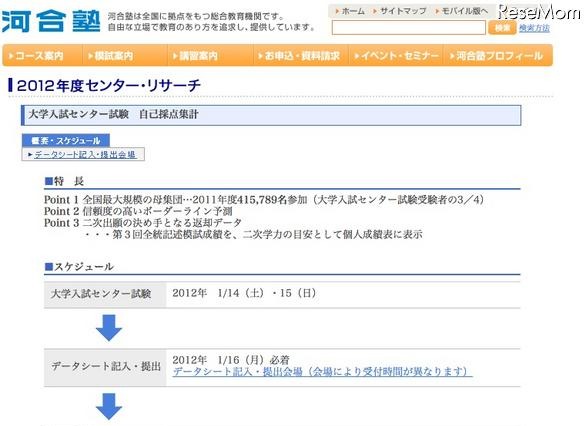
Task: Click the スケジュール section heading
Action: tap(79, 267)
